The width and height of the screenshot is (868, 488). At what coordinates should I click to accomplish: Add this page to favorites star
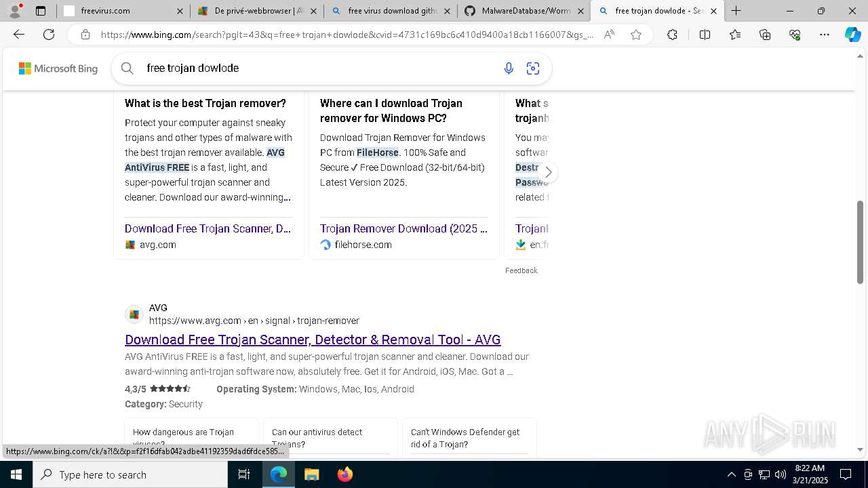coord(636,35)
